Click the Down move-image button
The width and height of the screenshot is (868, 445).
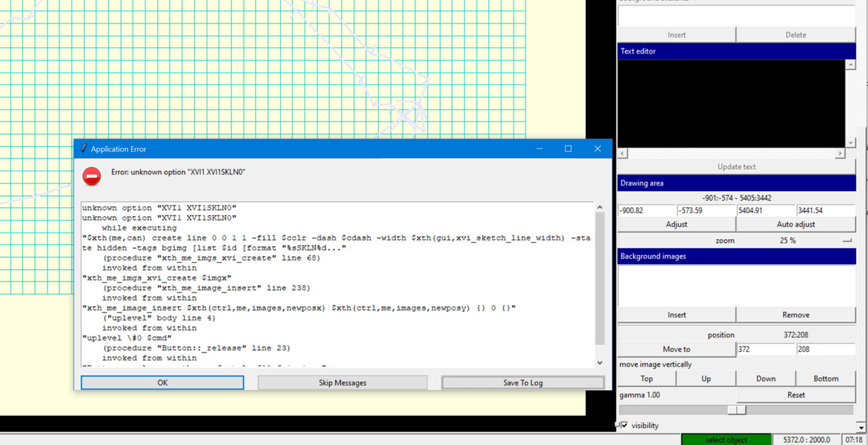(766, 378)
